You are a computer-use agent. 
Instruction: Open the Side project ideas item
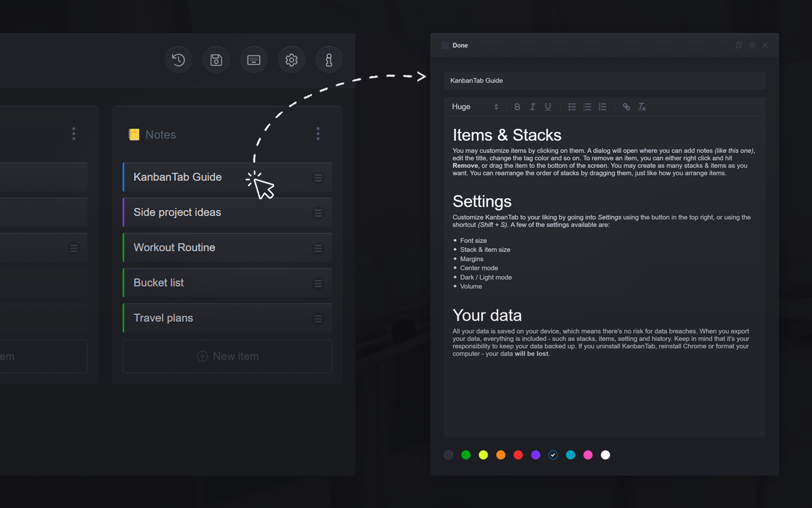(x=227, y=212)
